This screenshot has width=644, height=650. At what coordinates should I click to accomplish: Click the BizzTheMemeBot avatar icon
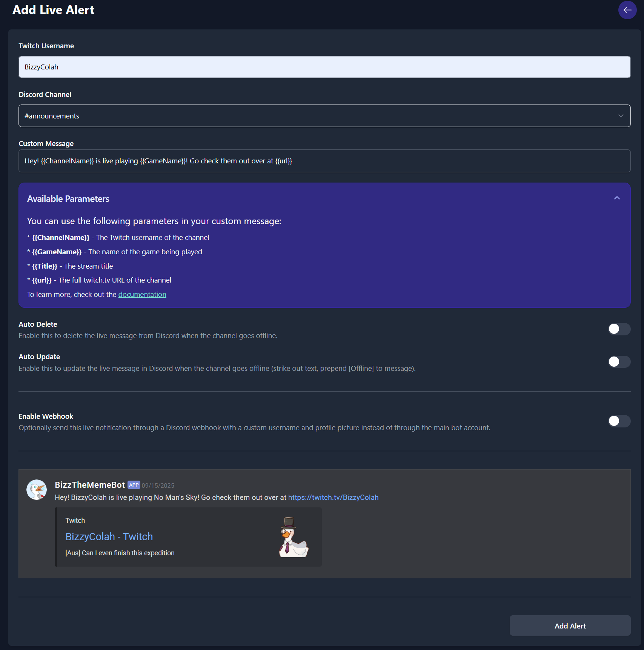coord(37,490)
